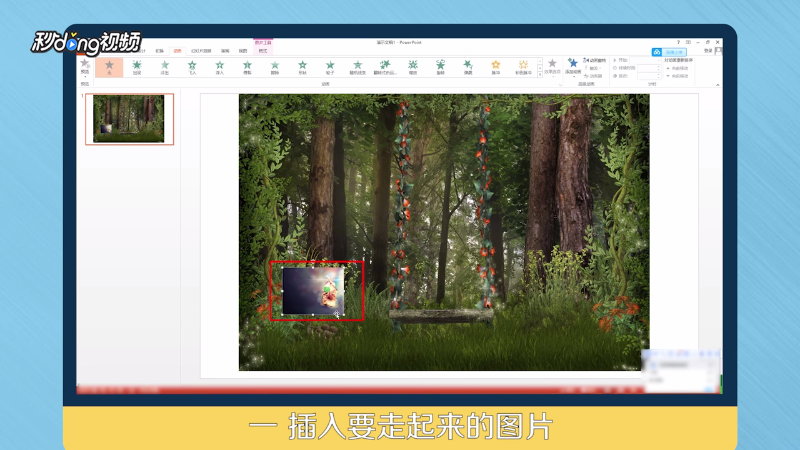This screenshot has height=450, width=800.
Task: Select slide 1 thumbnail in slide panel
Action: tap(129, 119)
